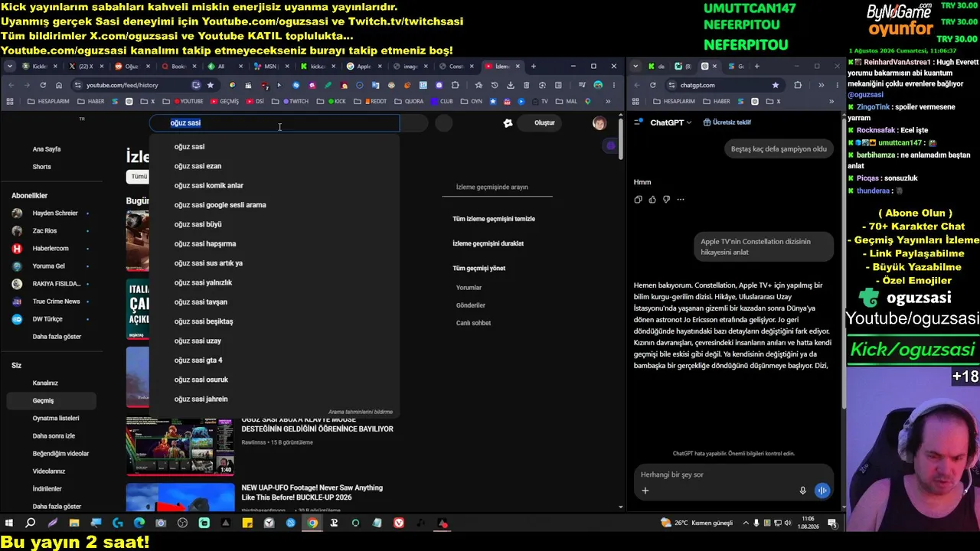Go to Ana Sayfa in YouTube sidebar
Image resolution: width=980 pixels, height=551 pixels.
tap(47, 149)
